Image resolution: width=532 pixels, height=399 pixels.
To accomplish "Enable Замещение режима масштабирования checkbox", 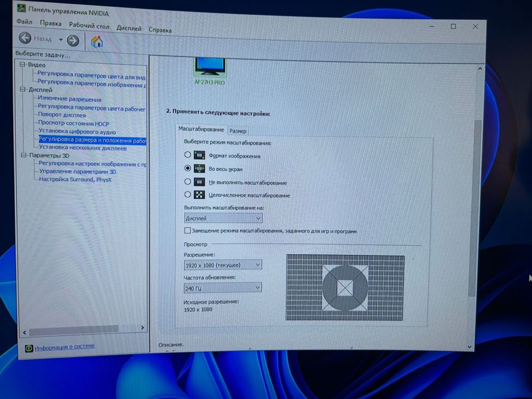I will [187, 231].
